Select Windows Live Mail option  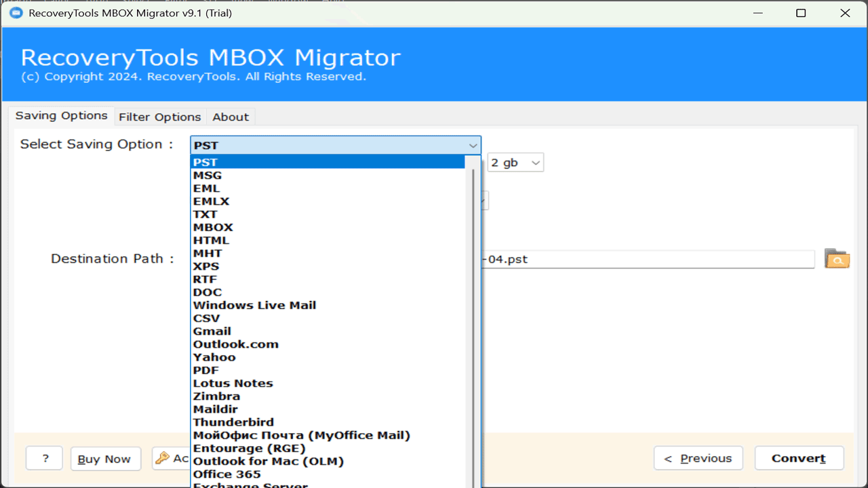tap(328, 305)
